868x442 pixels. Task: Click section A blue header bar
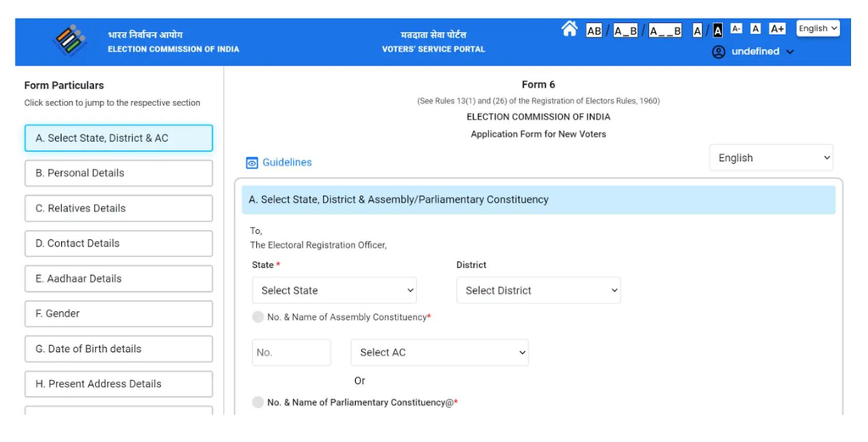(x=538, y=200)
